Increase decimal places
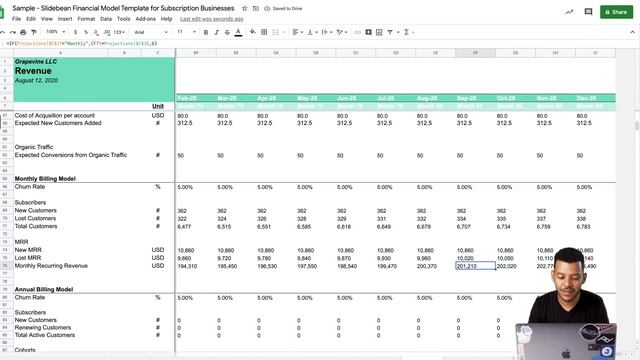 point(107,32)
